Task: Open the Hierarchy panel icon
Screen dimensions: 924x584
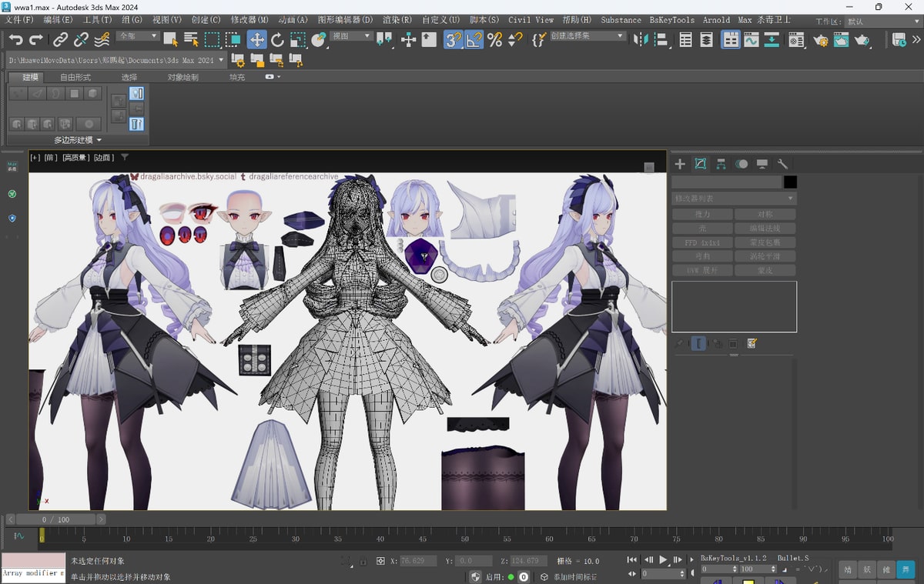Action: click(x=721, y=164)
